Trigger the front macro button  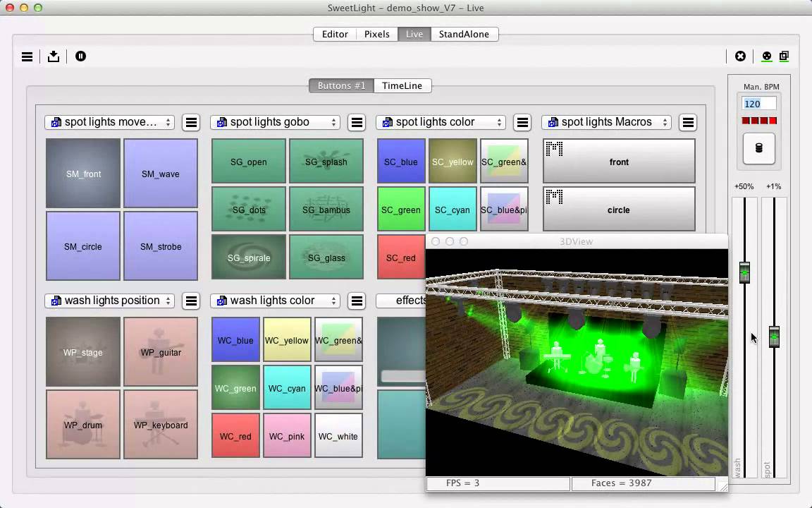[619, 161]
